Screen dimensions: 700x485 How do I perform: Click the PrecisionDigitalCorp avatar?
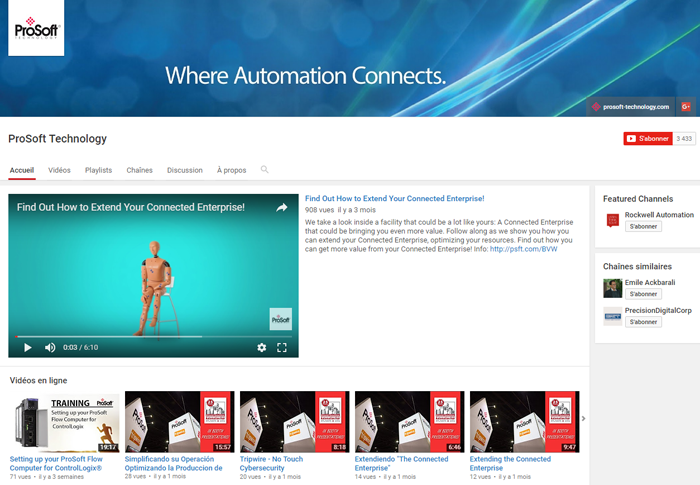coord(612,316)
